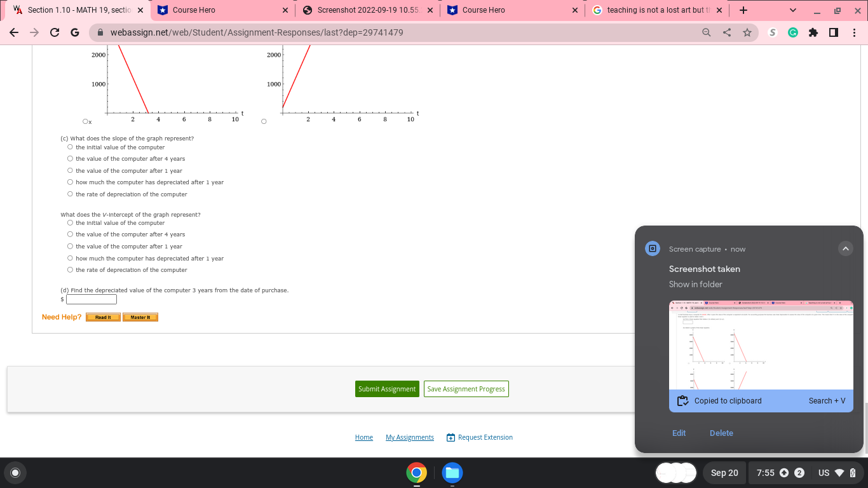Click the Submit Assignment button
Viewport: 868px width, 488px height.
[x=387, y=388]
